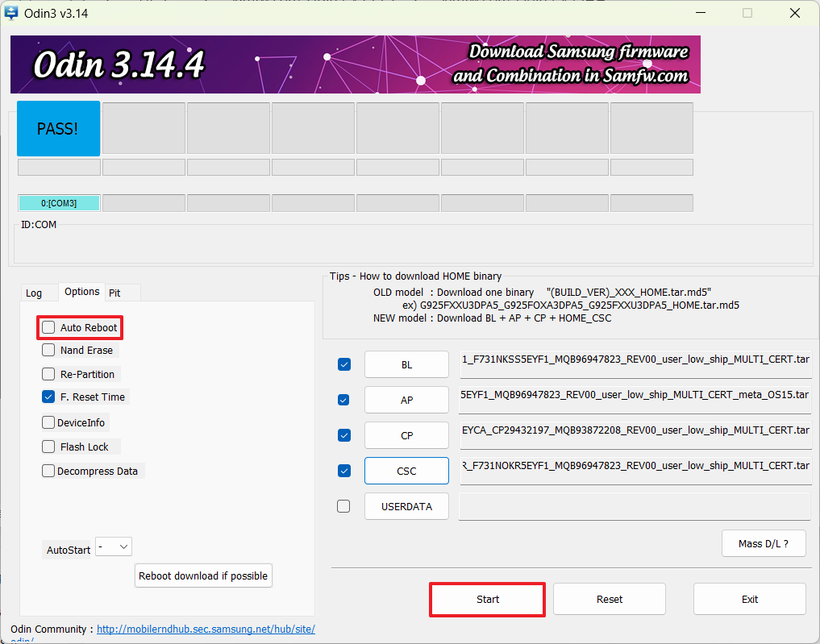Enable the DeviceInfo checkbox
The image size is (820, 644).
(48, 422)
